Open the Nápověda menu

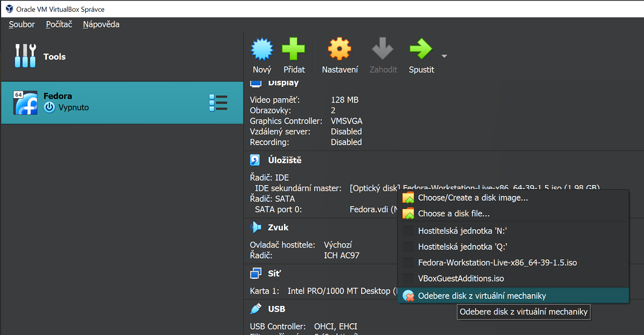101,24
